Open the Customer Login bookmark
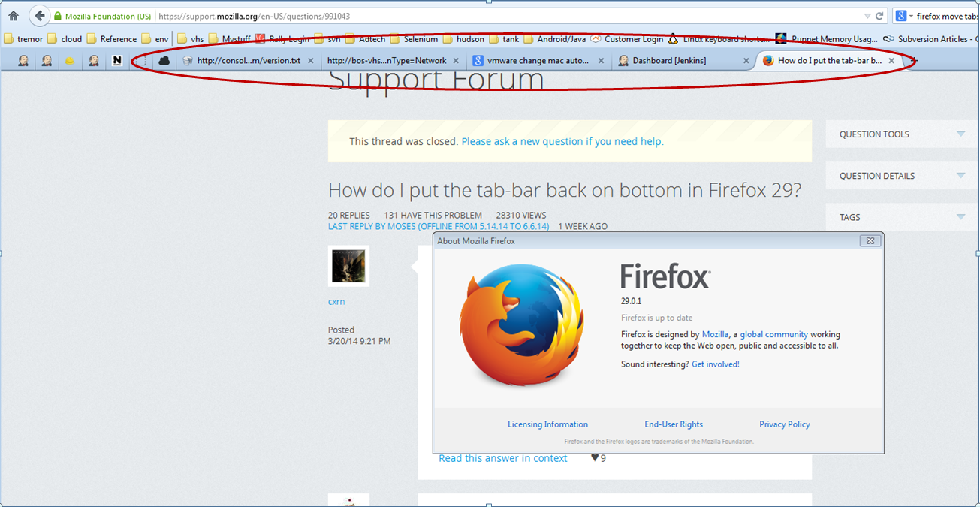This screenshot has height=507, width=980. (x=627, y=39)
